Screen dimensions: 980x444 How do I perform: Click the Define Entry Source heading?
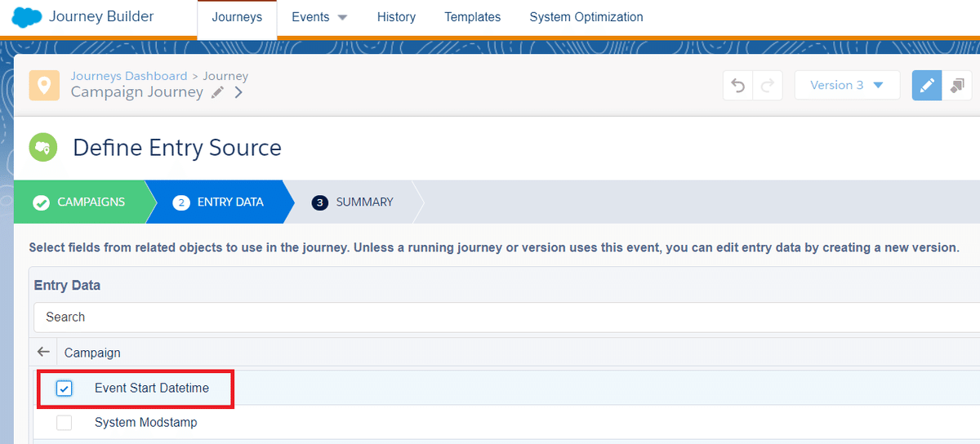177,148
